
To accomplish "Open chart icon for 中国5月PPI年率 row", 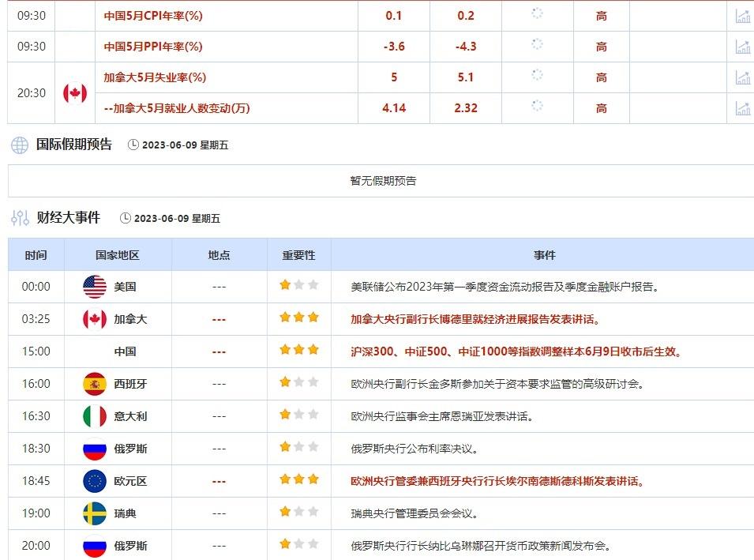I will click(742, 47).
